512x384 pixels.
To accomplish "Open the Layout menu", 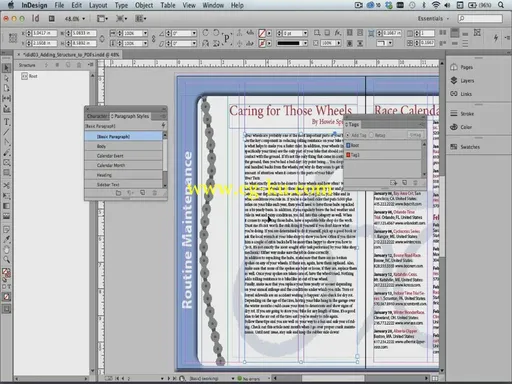I will (x=98, y=5).
